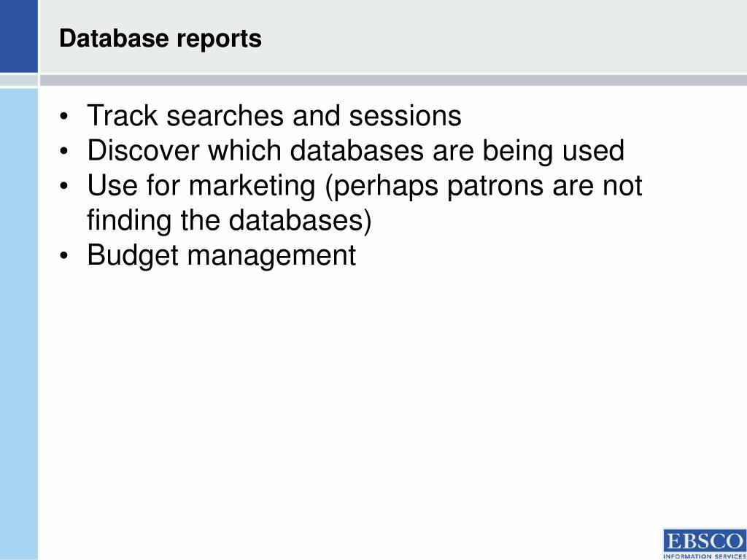Click the Track searches and sessions bullet

274,116
